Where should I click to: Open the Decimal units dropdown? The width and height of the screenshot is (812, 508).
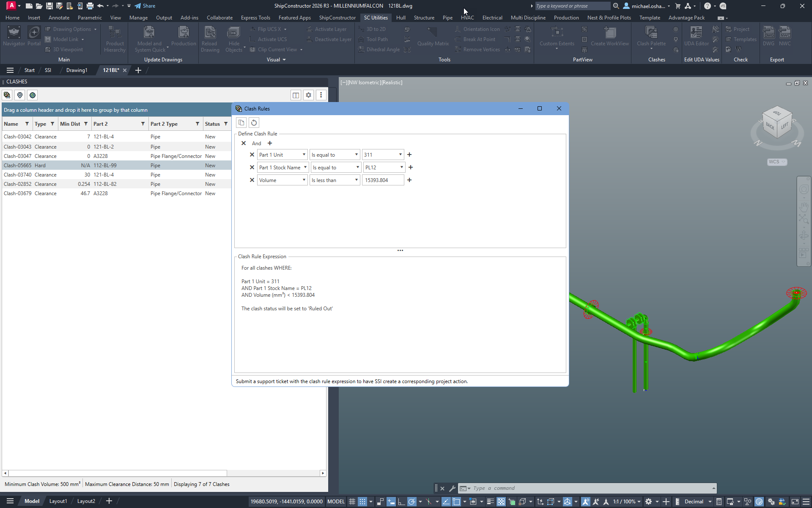710,501
